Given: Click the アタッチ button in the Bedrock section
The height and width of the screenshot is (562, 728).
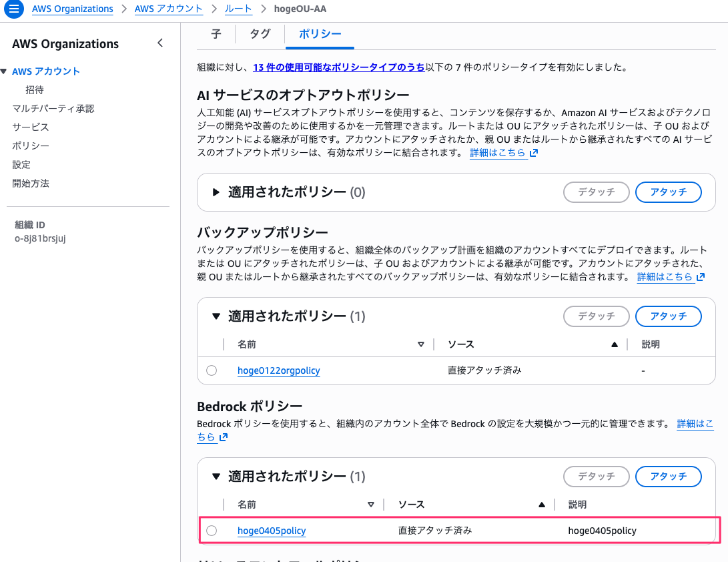Looking at the screenshot, I should click(x=668, y=477).
